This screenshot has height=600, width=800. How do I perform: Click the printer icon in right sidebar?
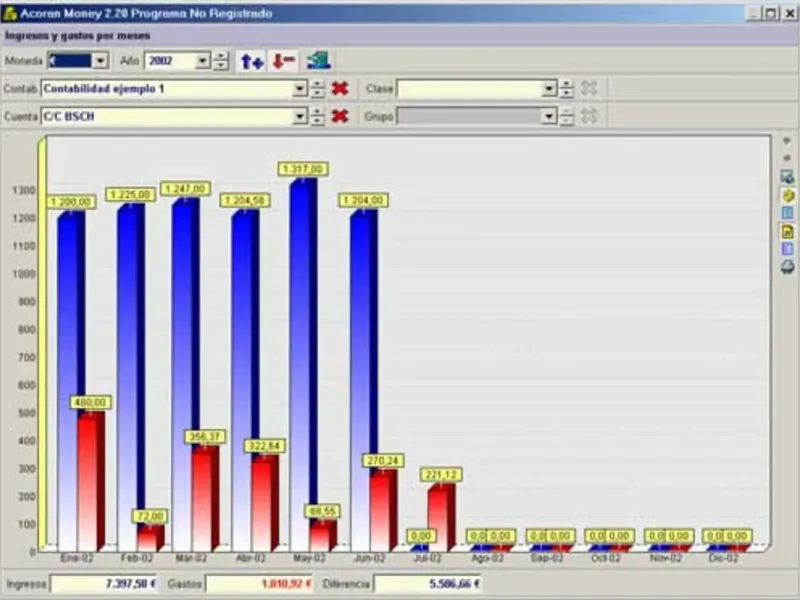(787, 267)
